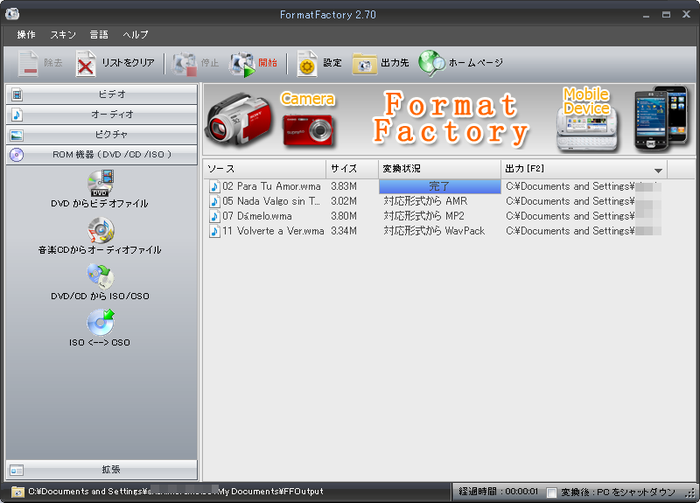The height and width of the screenshot is (503, 700).
Task: Click the 変換状況 column header
Action: point(440,169)
